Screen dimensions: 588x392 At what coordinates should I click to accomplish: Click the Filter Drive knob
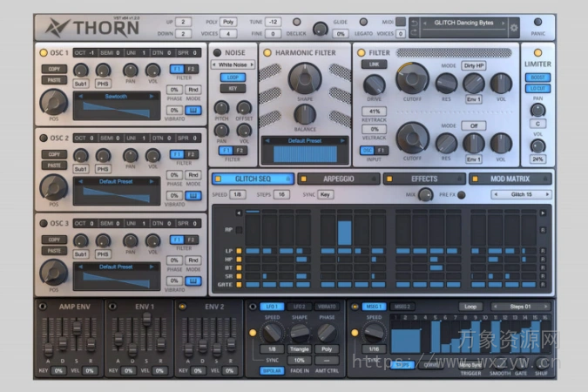point(374,84)
